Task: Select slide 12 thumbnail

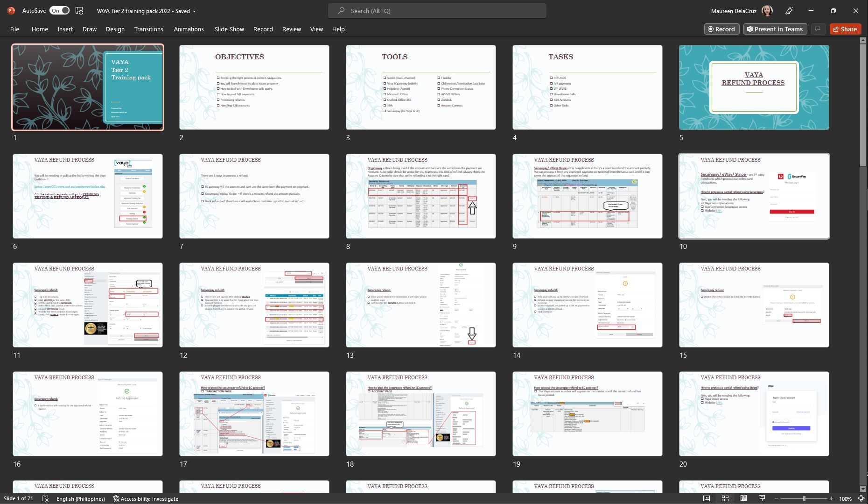Action: point(254,305)
